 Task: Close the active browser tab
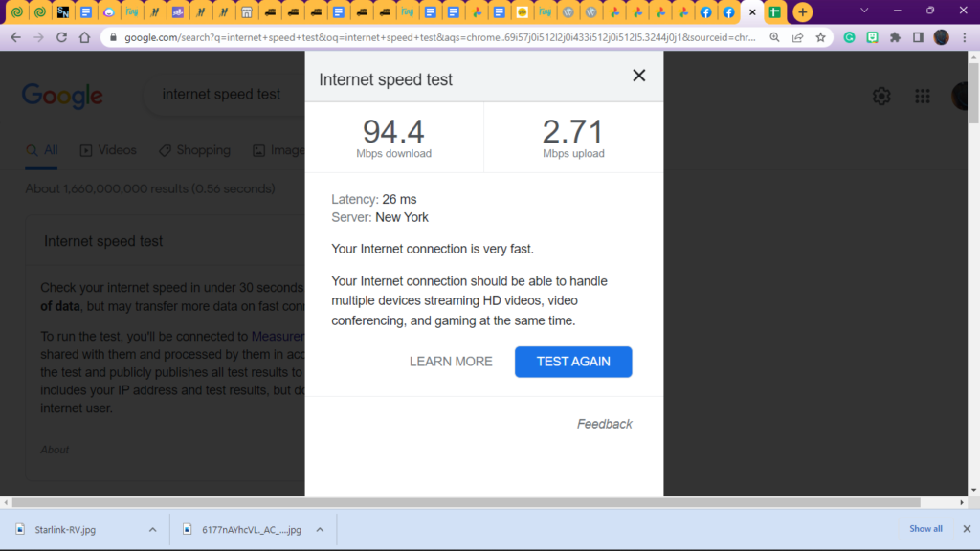(x=752, y=11)
